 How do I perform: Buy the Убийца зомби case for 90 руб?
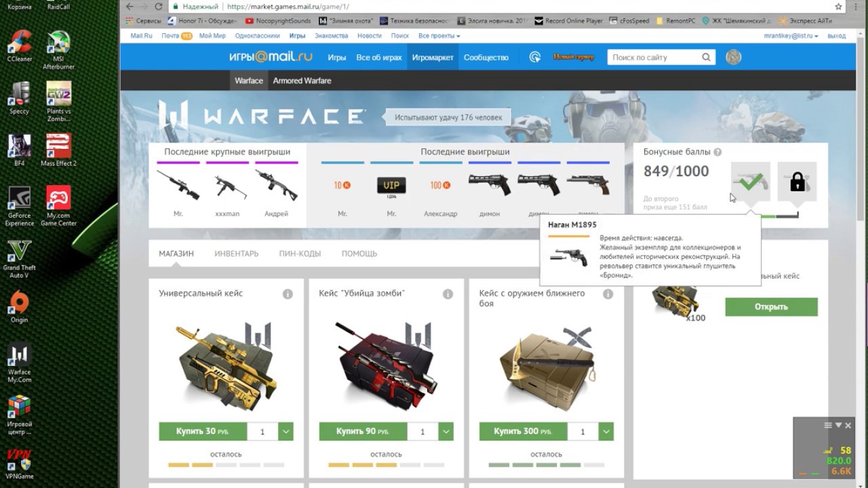tap(363, 432)
